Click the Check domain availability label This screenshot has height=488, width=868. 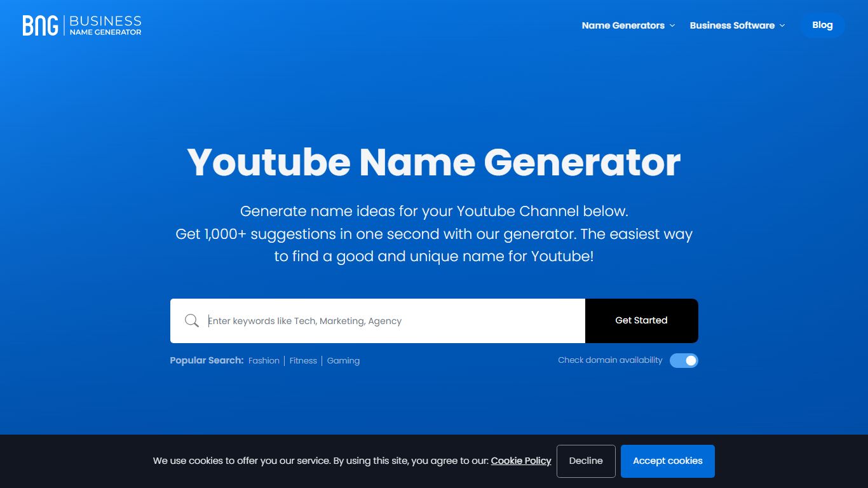[610, 360]
